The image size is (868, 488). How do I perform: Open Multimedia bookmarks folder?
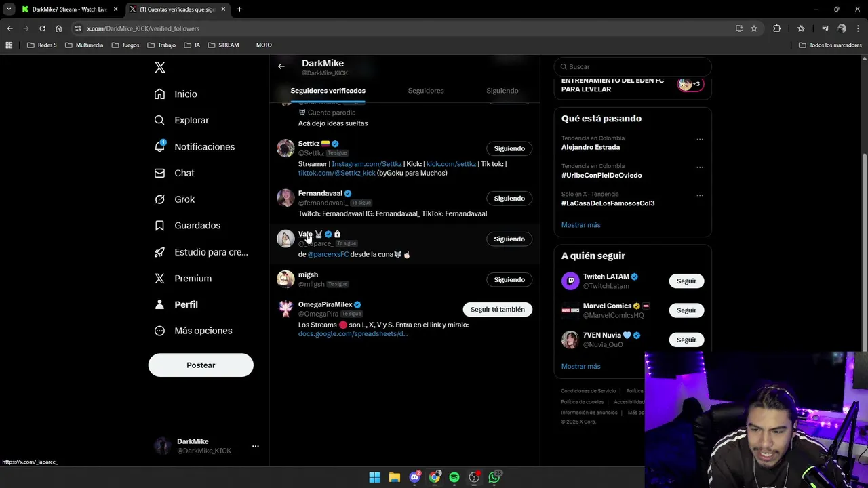(84, 45)
